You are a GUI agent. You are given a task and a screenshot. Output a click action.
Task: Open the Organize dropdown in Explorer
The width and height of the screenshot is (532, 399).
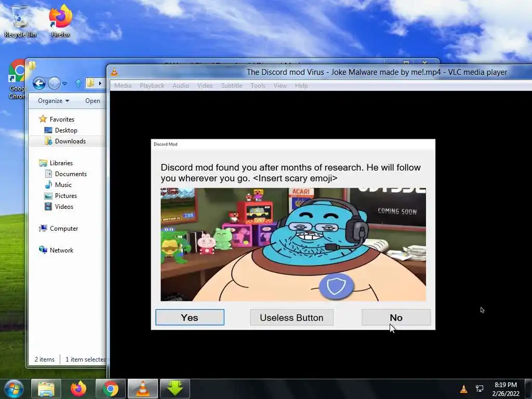pos(54,101)
